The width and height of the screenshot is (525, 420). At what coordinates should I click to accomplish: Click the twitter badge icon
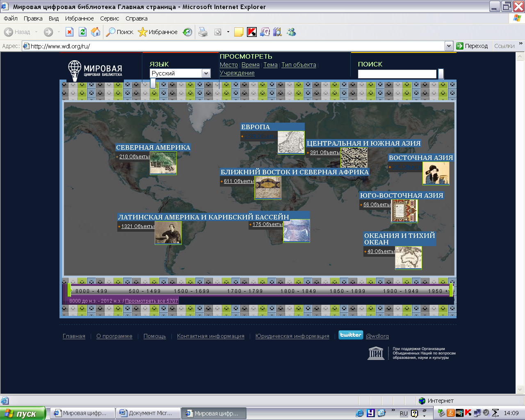(351, 335)
